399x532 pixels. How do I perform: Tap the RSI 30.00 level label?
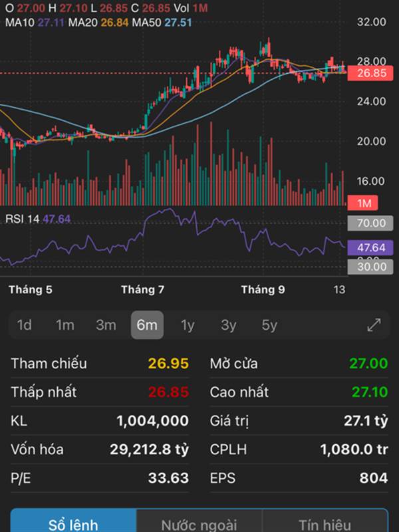[370, 267]
